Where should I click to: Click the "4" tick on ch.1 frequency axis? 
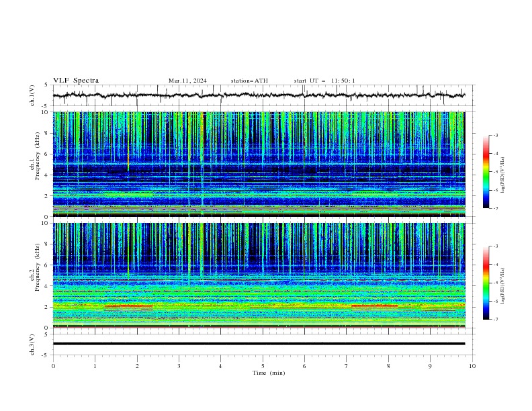coord(48,175)
